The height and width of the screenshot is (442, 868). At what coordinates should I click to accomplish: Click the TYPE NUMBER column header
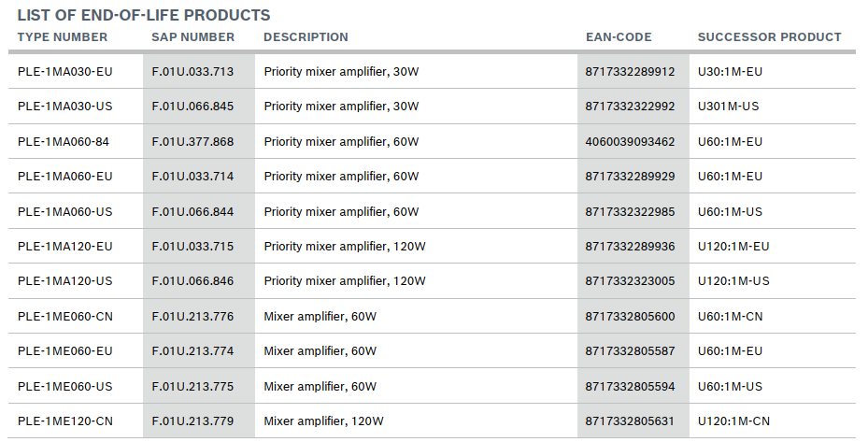coord(63,37)
